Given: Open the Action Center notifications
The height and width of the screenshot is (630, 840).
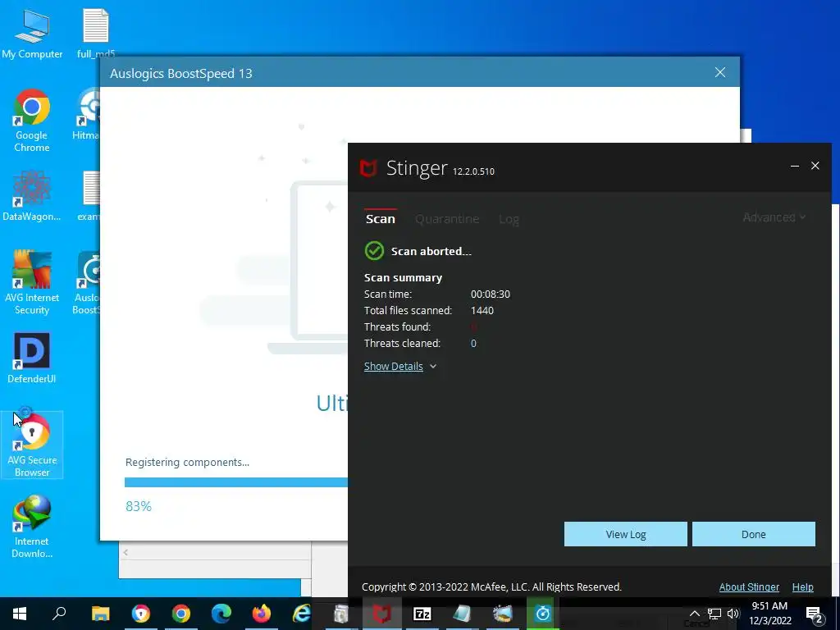Looking at the screenshot, I should pos(815,614).
